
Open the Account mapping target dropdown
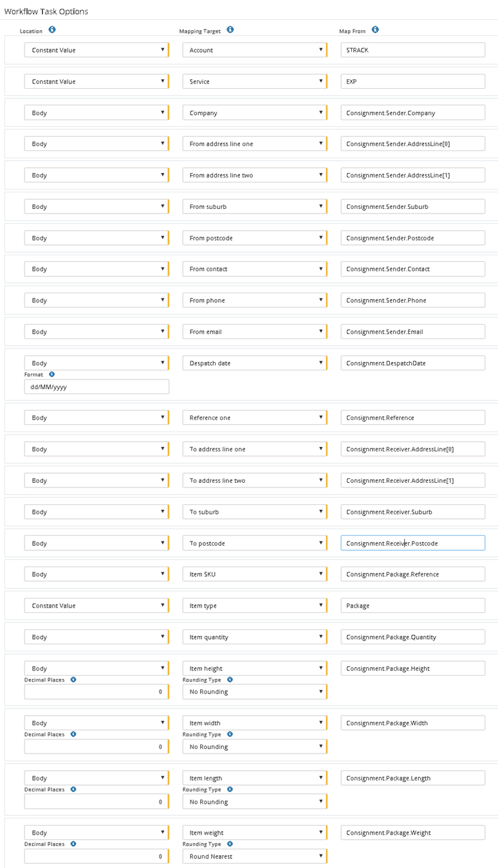tap(254, 50)
